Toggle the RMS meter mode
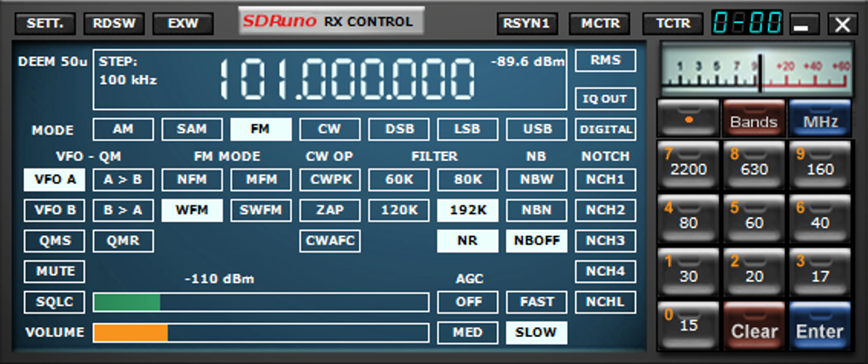The image size is (868, 364). (x=605, y=61)
